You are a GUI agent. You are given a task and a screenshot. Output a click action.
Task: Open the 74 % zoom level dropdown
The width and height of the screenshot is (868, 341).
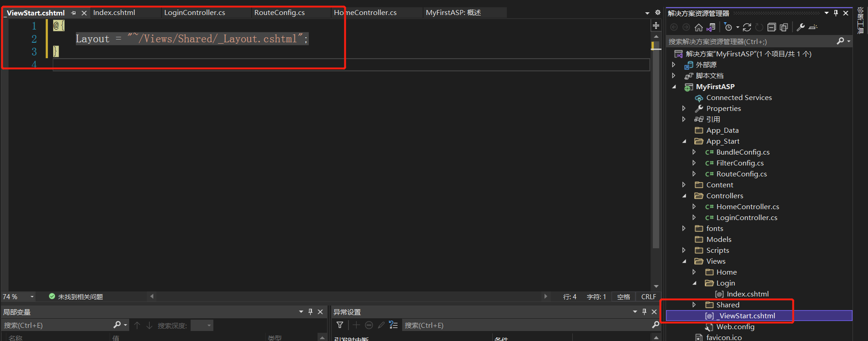[32, 297]
